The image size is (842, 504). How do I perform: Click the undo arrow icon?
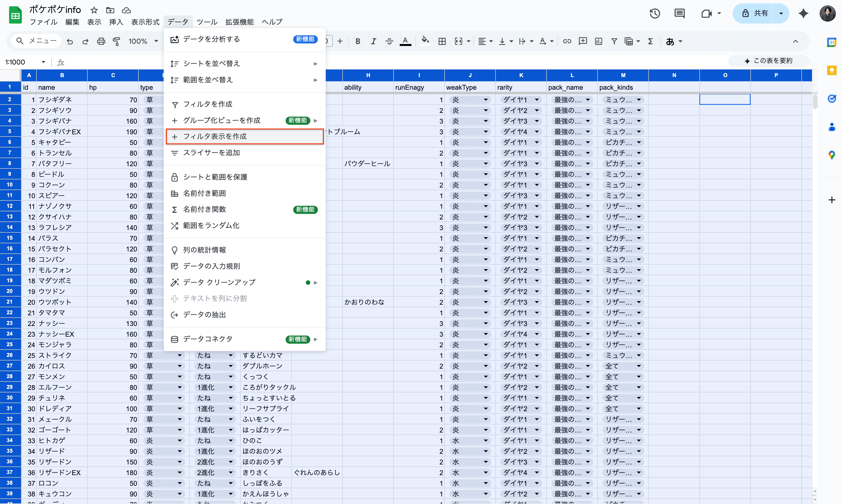pos(70,41)
